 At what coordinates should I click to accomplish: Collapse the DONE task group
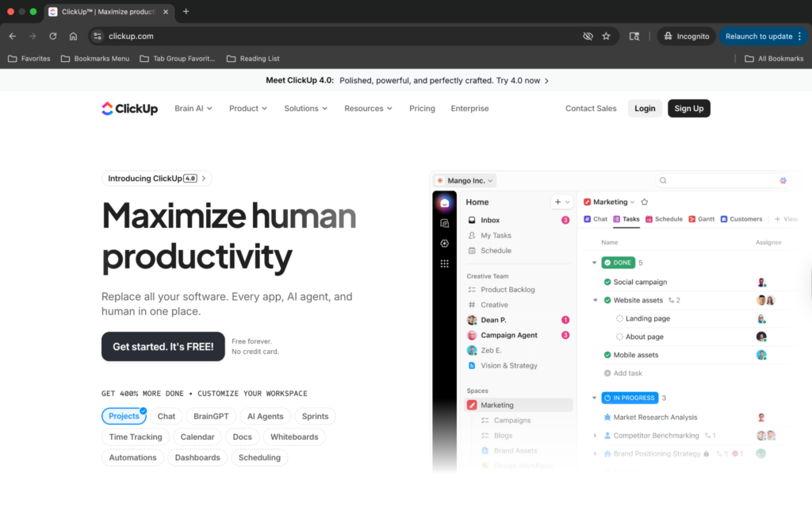594,263
